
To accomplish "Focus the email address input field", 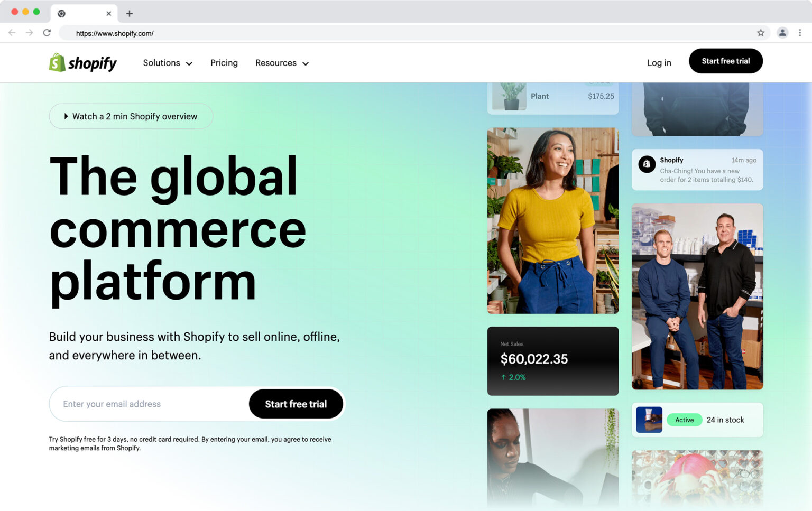I will point(150,404).
